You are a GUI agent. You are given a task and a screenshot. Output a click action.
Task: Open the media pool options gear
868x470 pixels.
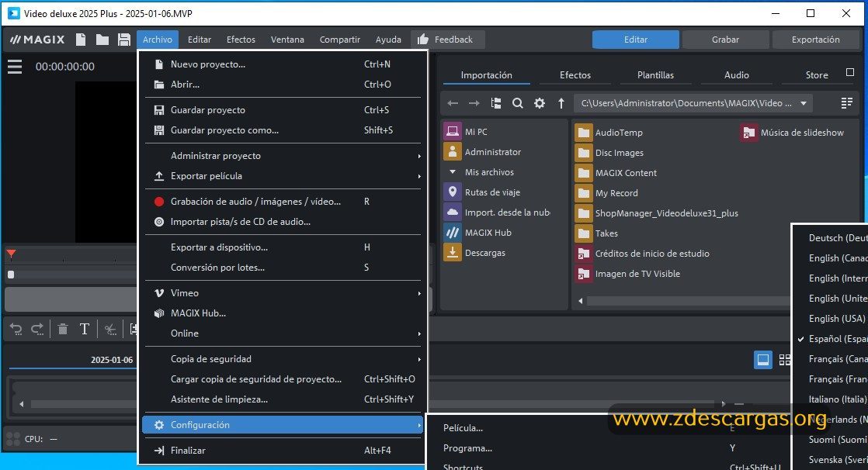pos(539,103)
